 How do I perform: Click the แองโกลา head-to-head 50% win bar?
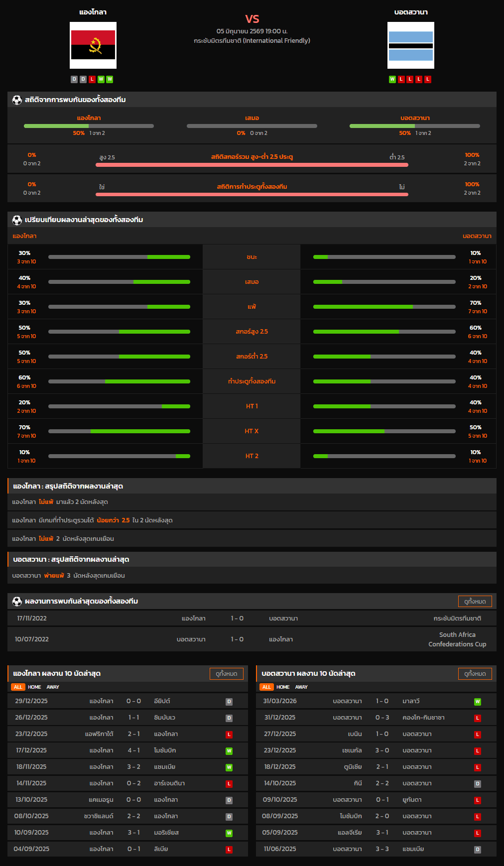click(x=89, y=126)
